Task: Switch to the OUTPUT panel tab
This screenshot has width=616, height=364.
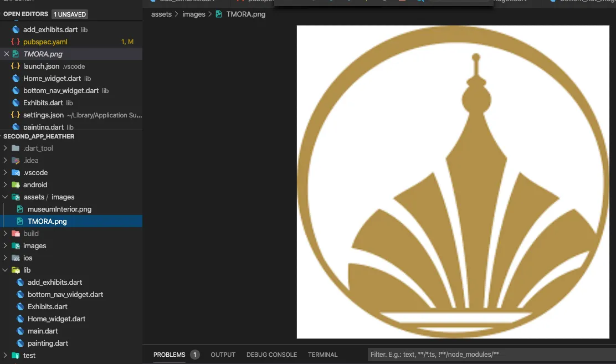Action: click(x=223, y=355)
